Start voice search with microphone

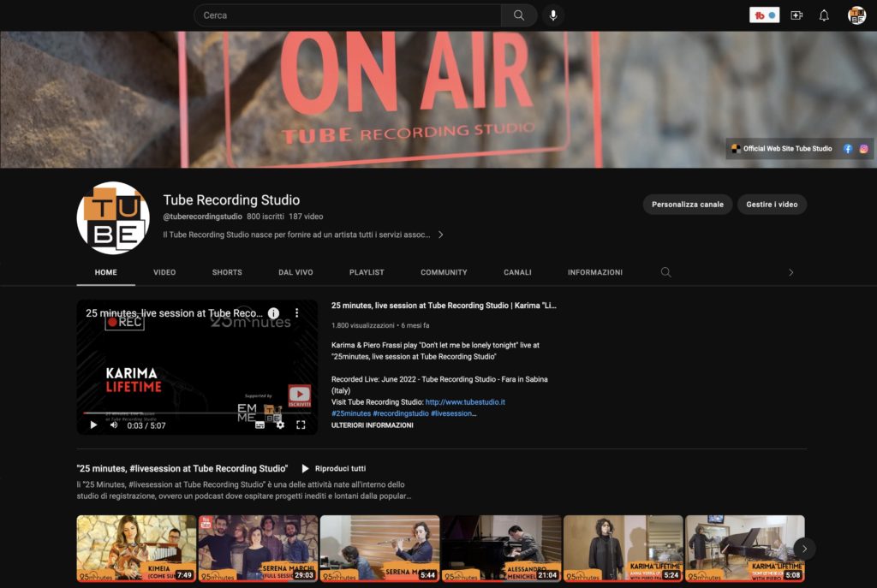(553, 15)
